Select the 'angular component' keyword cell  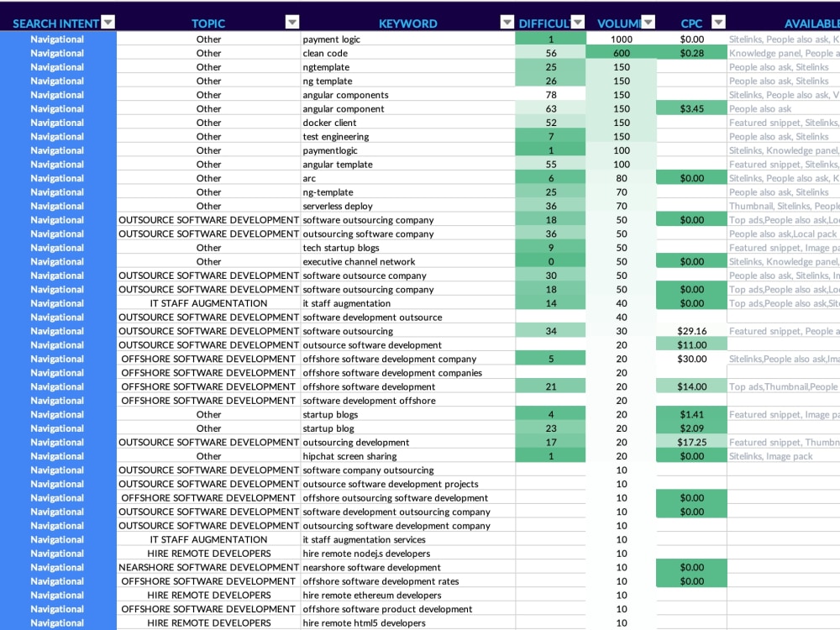[407, 108]
